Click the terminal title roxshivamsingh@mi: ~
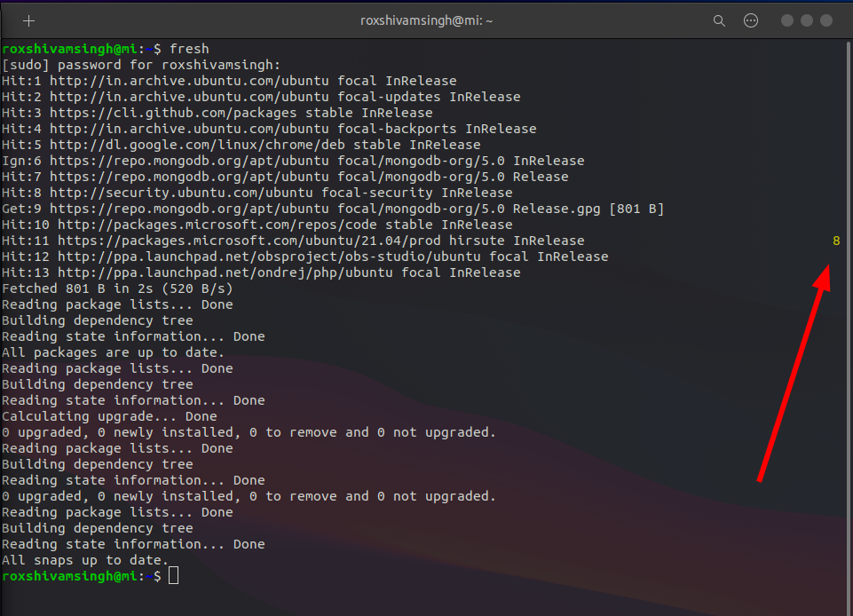This screenshot has height=616, width=853. click(x=426, y=20)
